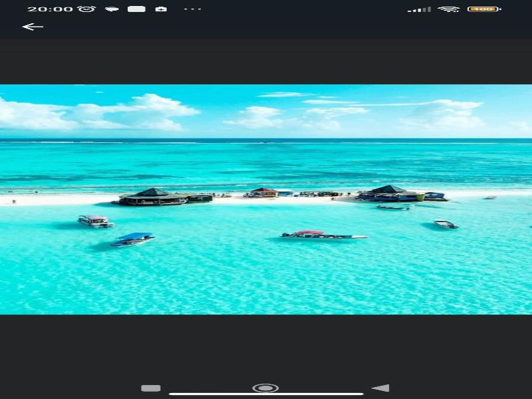Tap the battery indicator showing 100

483,9
